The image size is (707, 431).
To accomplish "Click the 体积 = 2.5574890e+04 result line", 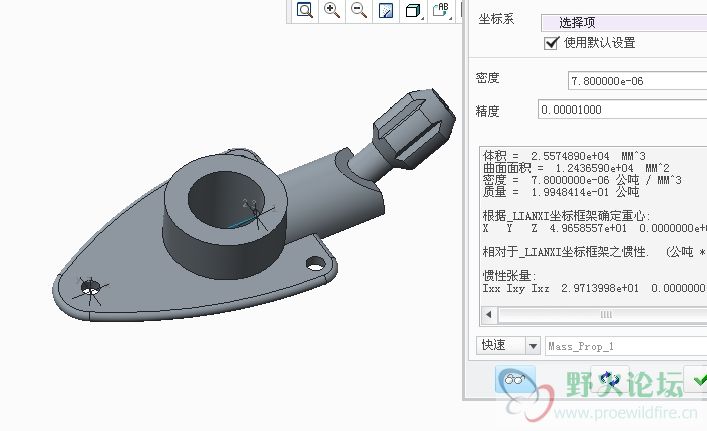I will click(564, 156).
